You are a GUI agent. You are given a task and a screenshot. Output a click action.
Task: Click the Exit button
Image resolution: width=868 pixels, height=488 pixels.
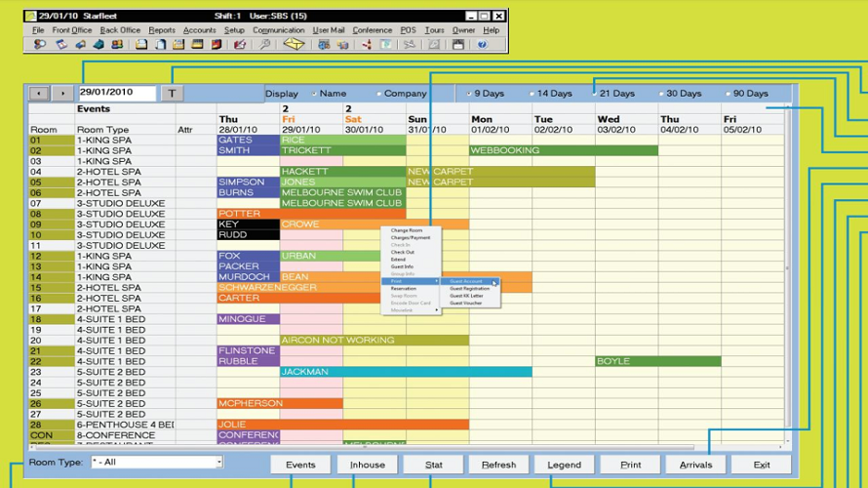pyautogui.click(x=761, y=465)
